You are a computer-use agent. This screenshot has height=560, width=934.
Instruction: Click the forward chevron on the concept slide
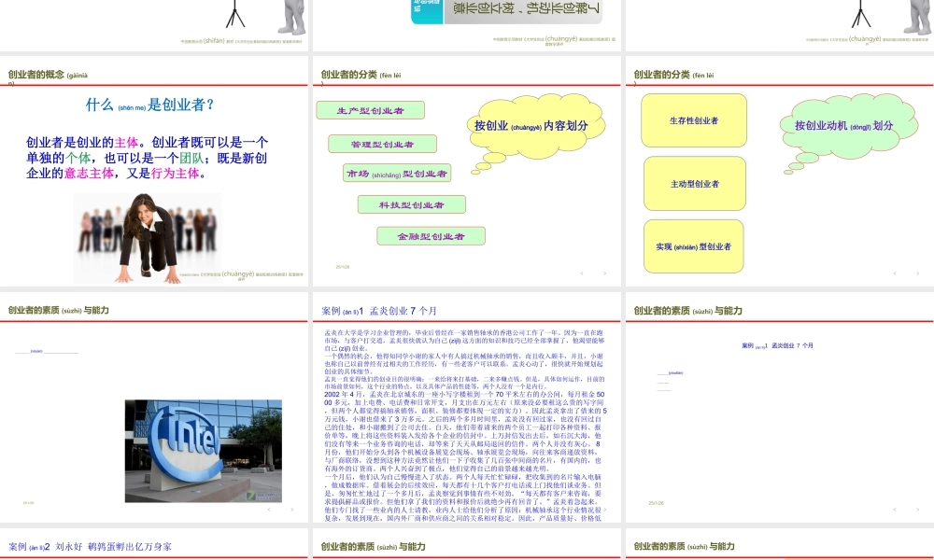point(293,273)
